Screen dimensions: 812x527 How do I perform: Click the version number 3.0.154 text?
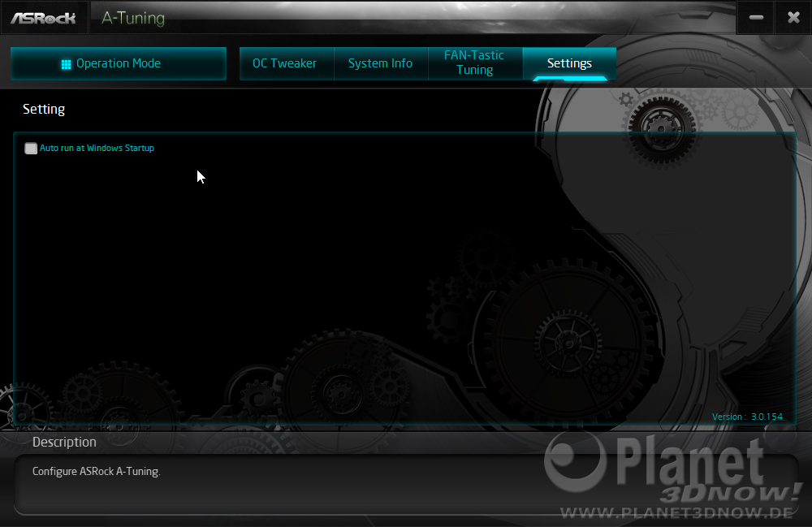767,417
